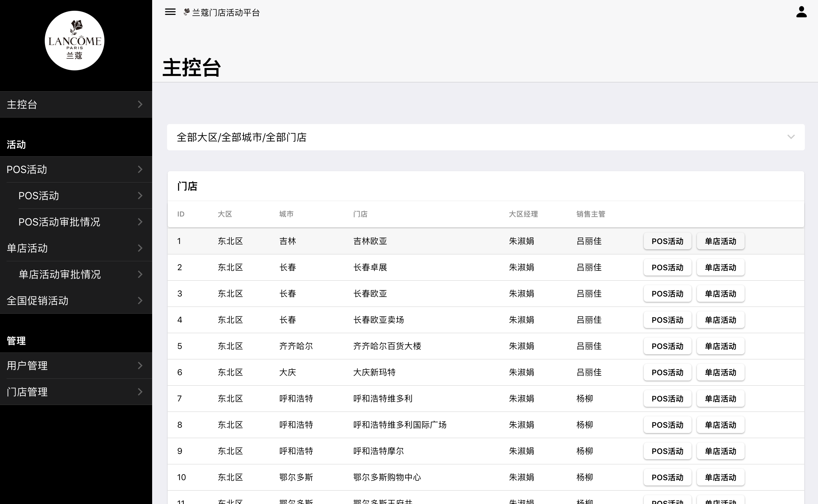Click chevron arrow next to 主控台
Viewport: 818px width, 504px height.
coord(140,104)
